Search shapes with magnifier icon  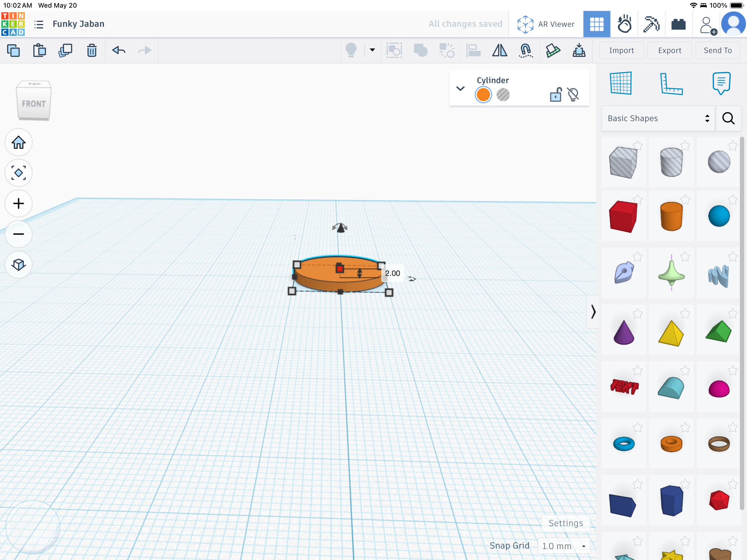728,118
